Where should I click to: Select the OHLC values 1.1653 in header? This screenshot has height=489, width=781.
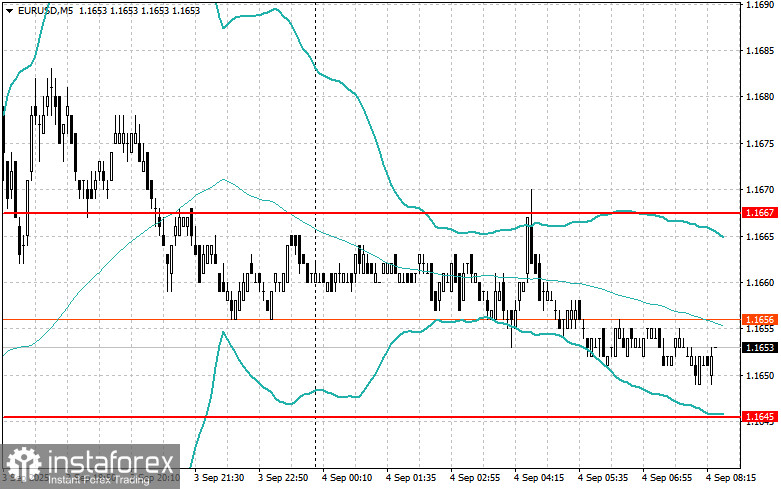tap(139, 10)
